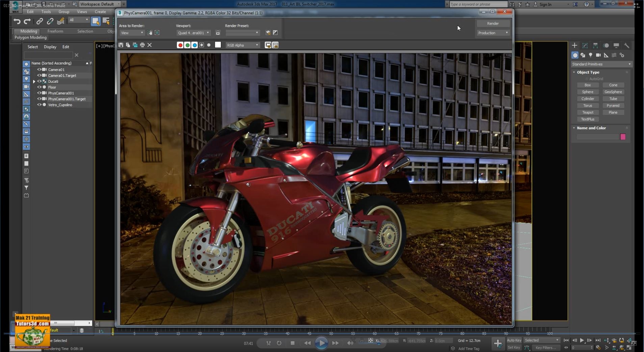The height and width of the screenshot is (352, 644).
Task: Select the Helpers category triangle icon
Action: [606, 55]
